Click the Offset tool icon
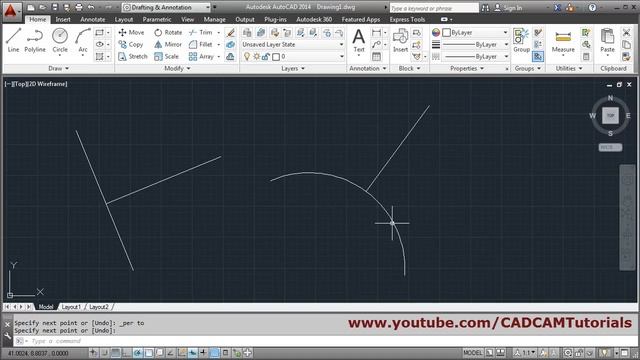The height and width of the screenshot is (360, 640). tap(230, 56)
